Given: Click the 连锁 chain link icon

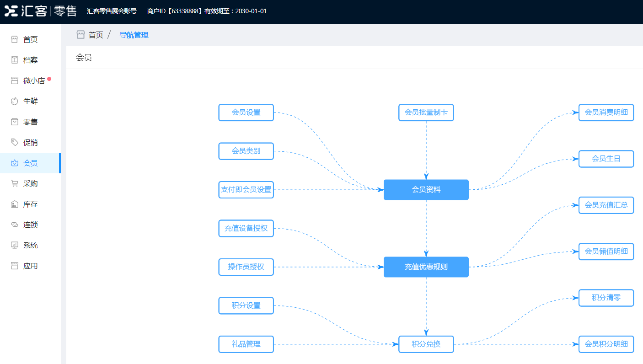Looking at the screenshot, I should coord(15,225).
